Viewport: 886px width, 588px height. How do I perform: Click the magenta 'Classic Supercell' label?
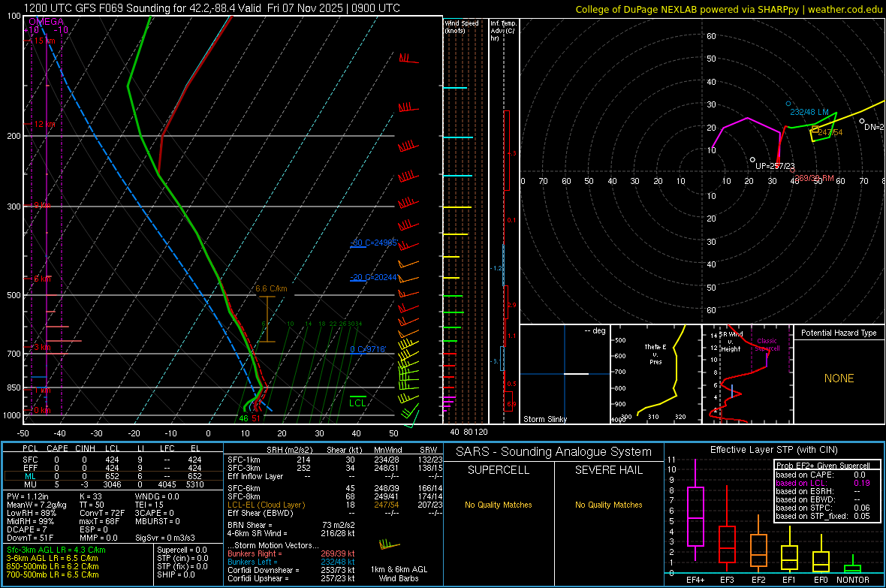767,345
